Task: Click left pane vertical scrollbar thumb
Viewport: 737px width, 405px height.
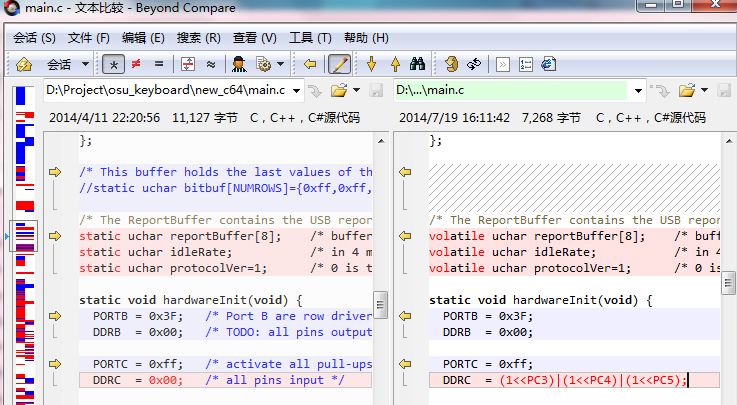Action: [x=380, y=305]
